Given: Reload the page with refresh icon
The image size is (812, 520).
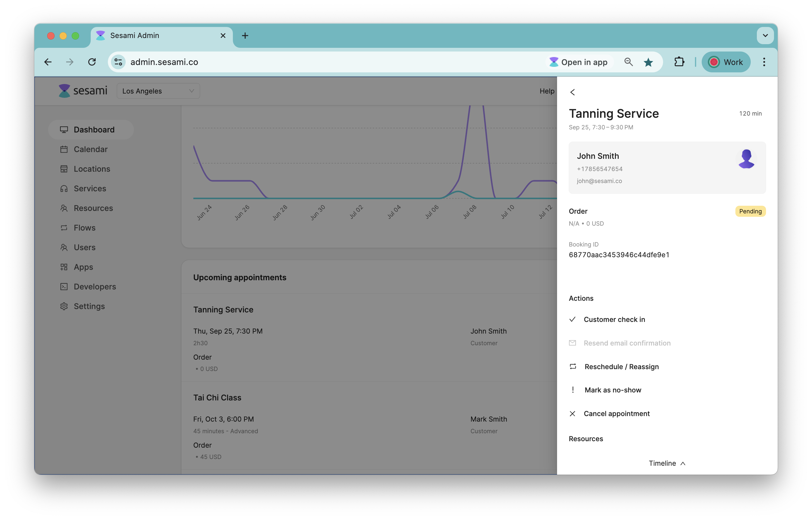Looking at the screenshot, I should point(92,62).
